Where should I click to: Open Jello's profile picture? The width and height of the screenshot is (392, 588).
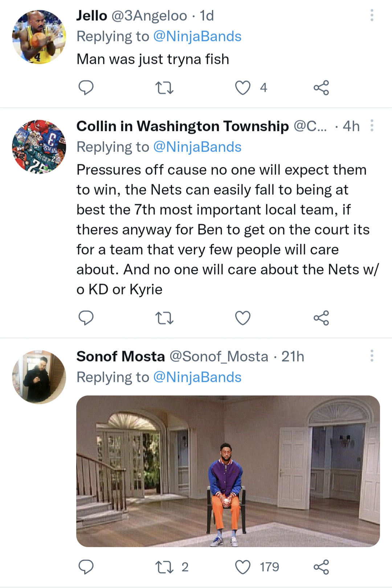(x=39, y=37)
